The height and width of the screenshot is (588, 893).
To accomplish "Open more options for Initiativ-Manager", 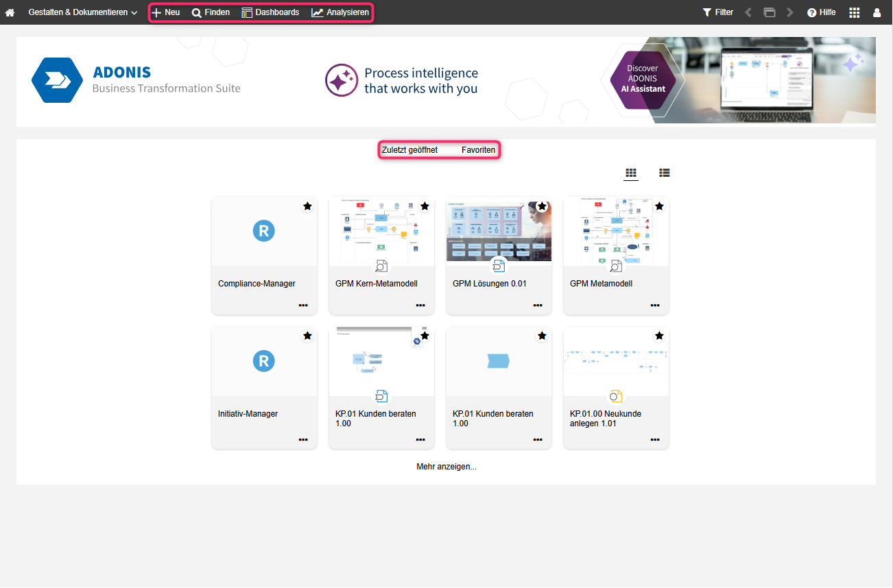I will click(x=303, y=440).
